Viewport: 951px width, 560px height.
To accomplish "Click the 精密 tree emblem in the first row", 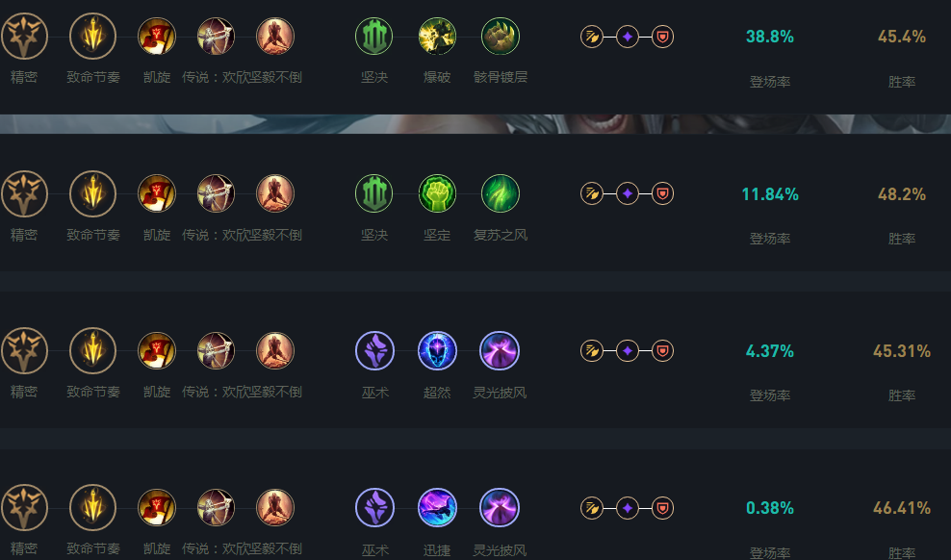I will coord(24,37).
